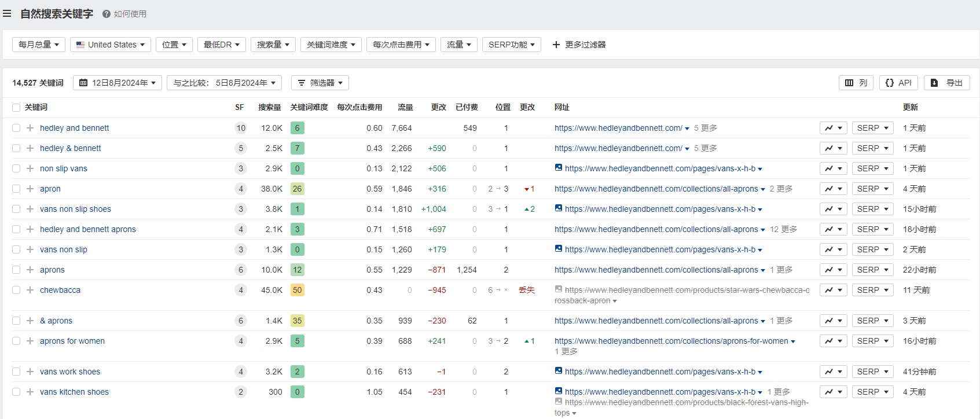
Task: Click the plus icon beside 更多过滤器
Action: coord(556,45)
